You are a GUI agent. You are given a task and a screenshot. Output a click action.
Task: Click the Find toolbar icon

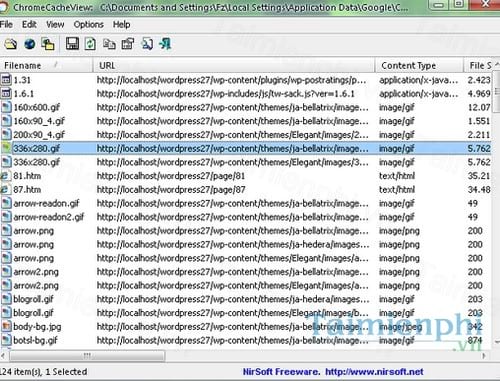[x=147, y=44]
